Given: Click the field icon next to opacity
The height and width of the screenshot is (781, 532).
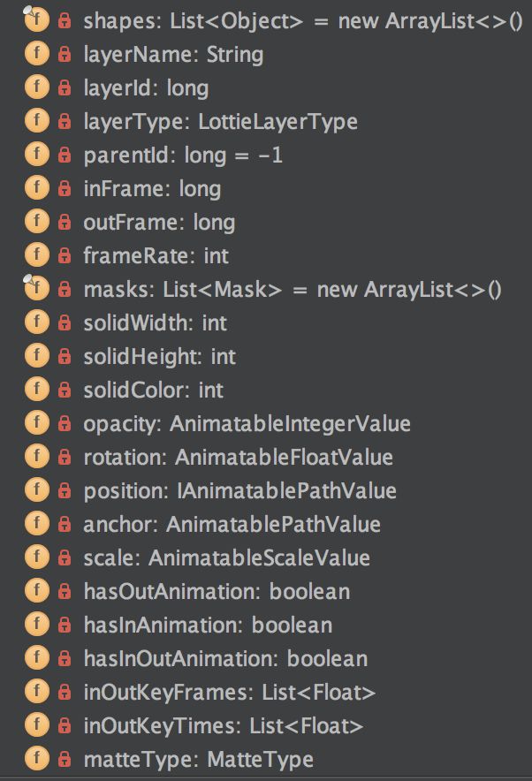Looking at the screenshot, I should pos(37,423).
